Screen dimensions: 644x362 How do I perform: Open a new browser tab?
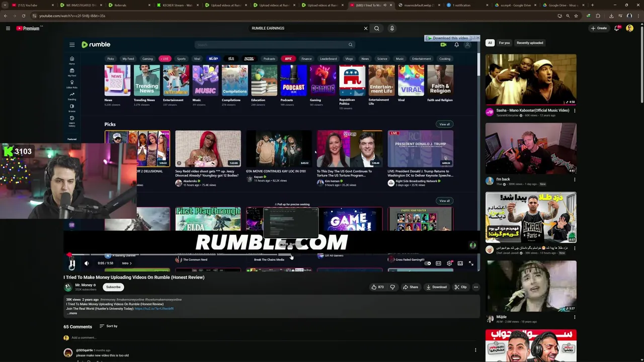click(592, 5)
